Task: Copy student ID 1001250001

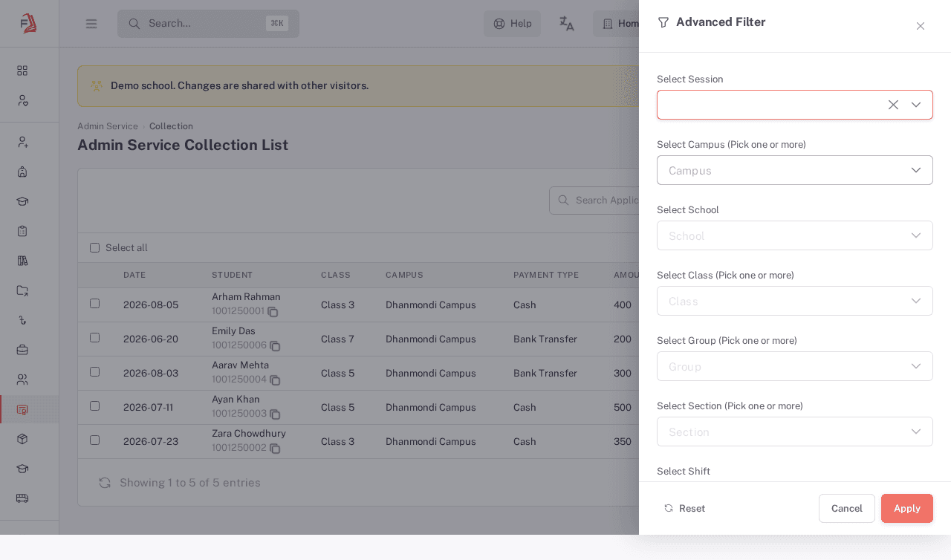Action: [273, 312]
